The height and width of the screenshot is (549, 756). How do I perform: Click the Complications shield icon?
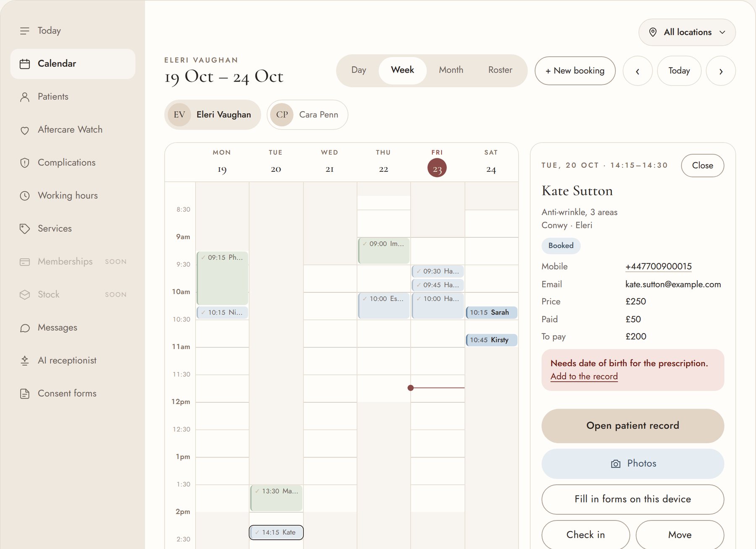25,163
